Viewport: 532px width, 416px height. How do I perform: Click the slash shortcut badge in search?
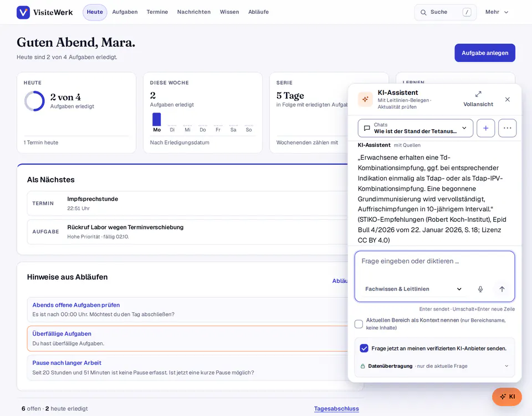point(467,12)
